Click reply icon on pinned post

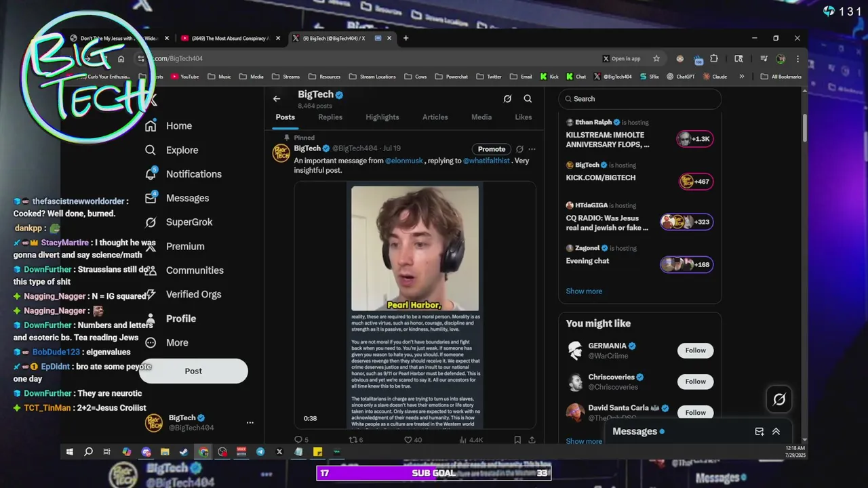(298, 440)
